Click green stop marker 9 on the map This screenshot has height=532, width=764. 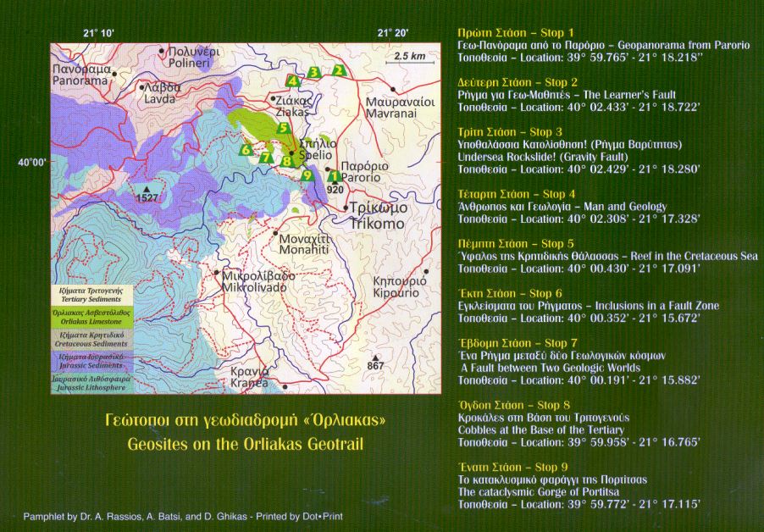(x=307, y=175)
